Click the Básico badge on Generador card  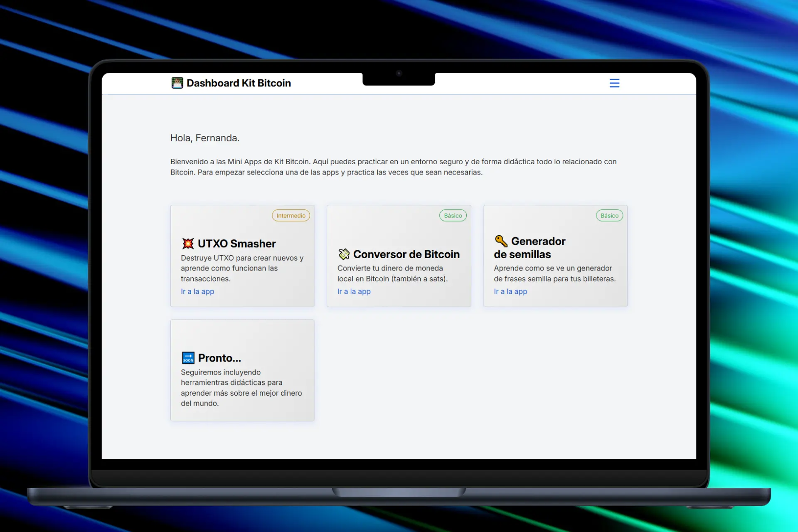[x=609, y=216]
